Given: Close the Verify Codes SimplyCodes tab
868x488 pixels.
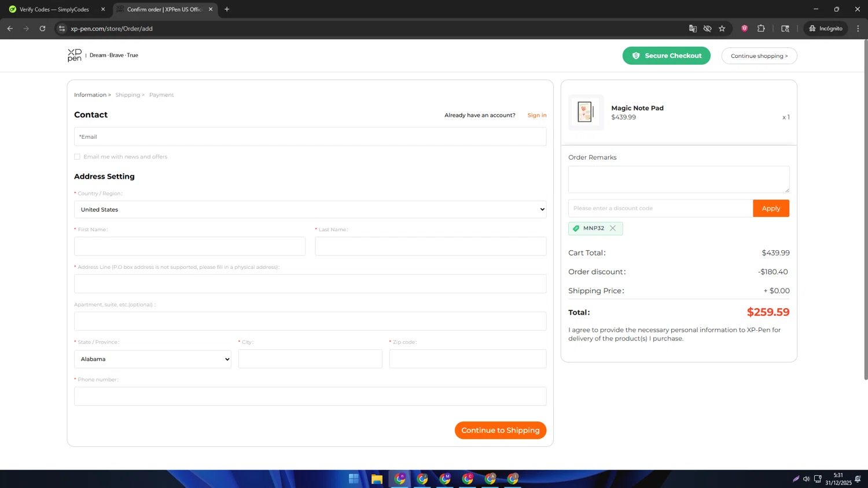Looking at the screenshot, I should (x=103, y=9).
